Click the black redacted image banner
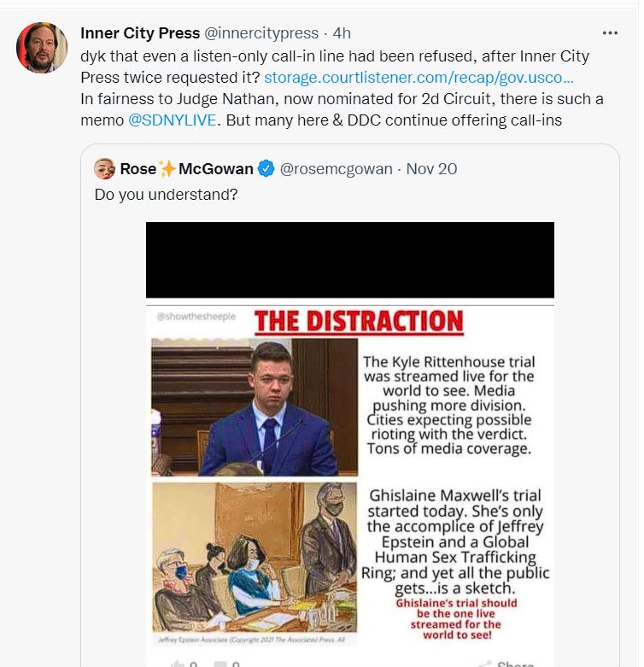Image resolution: width=644 pixels, height=667 pixels. [x=349, y=260]
